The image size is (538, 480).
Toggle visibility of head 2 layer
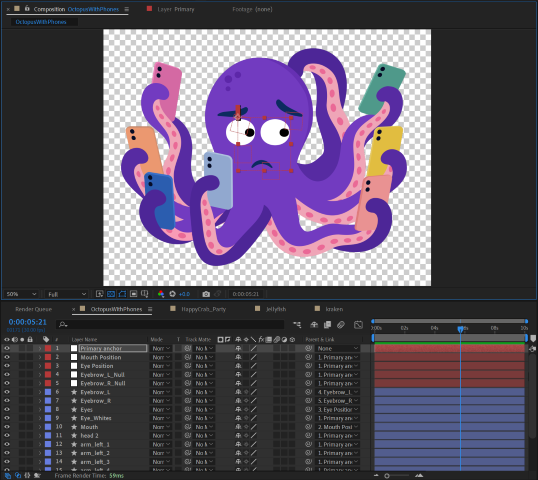(7, 435)
